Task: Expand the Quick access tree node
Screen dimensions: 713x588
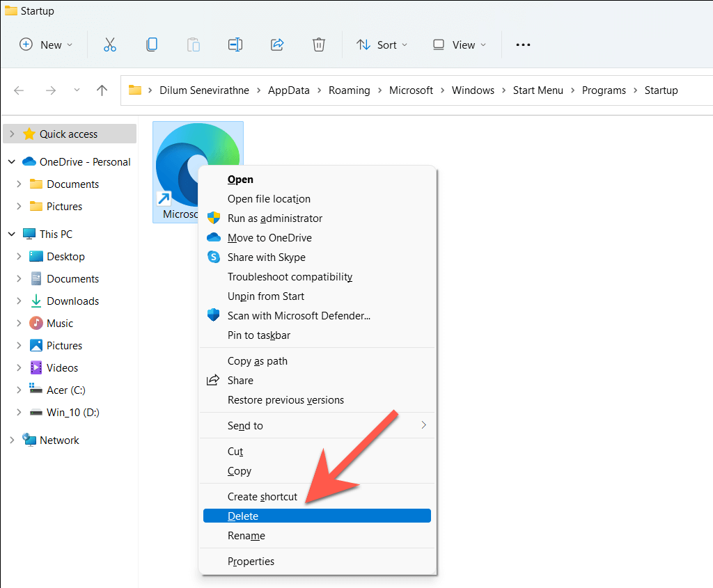Action: click(x=12, y=134)
